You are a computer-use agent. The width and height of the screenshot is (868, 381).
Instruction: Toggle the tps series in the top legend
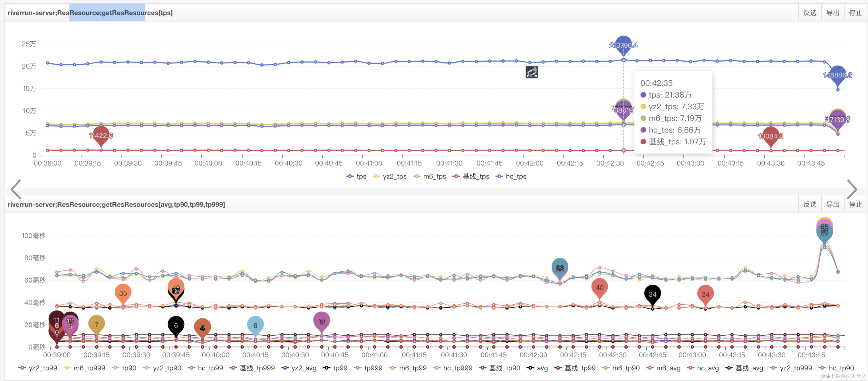tap(356, 176)
